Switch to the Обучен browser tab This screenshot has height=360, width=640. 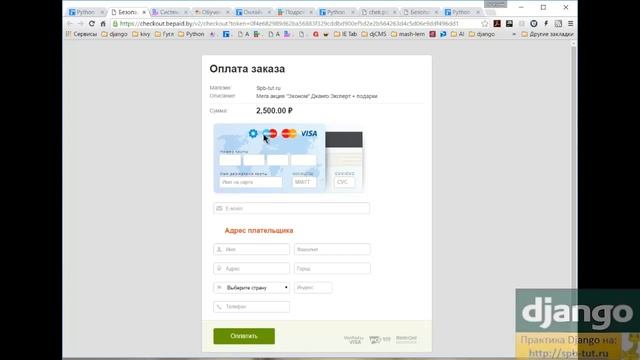[211, 12]
